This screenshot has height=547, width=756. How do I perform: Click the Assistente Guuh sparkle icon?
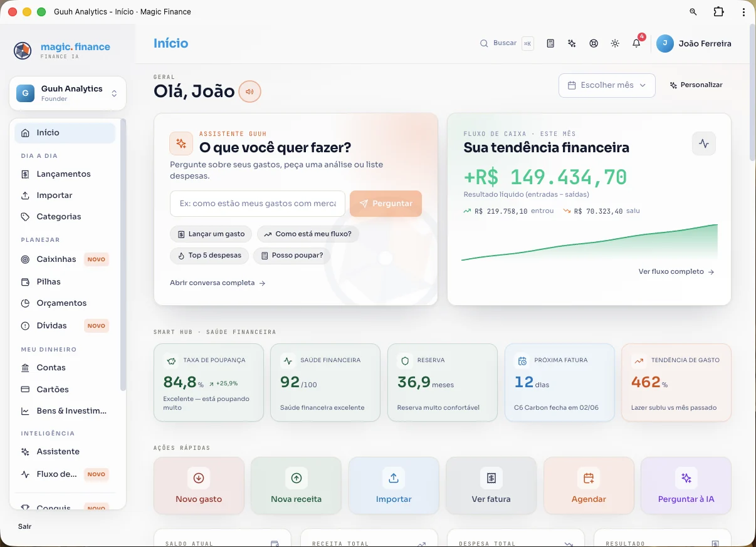(x=181, y=143)
